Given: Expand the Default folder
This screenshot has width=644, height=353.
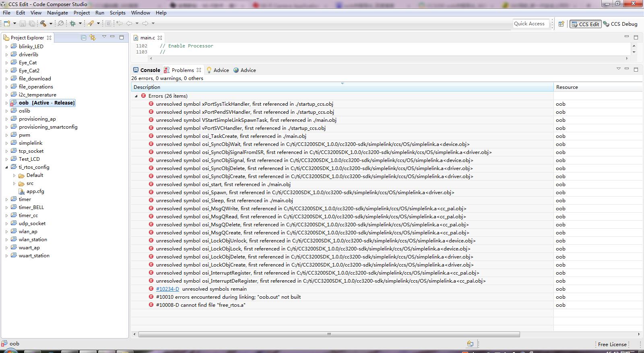Looking at the screenshot, I should point(14,175).
